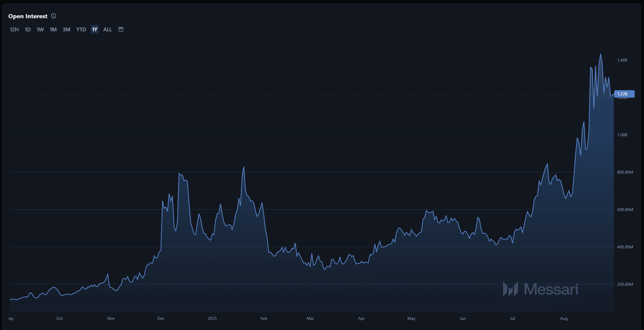Click the 2025 x-axis label
Viewport: 644px width, 330px height.
(x=212, y=318)
